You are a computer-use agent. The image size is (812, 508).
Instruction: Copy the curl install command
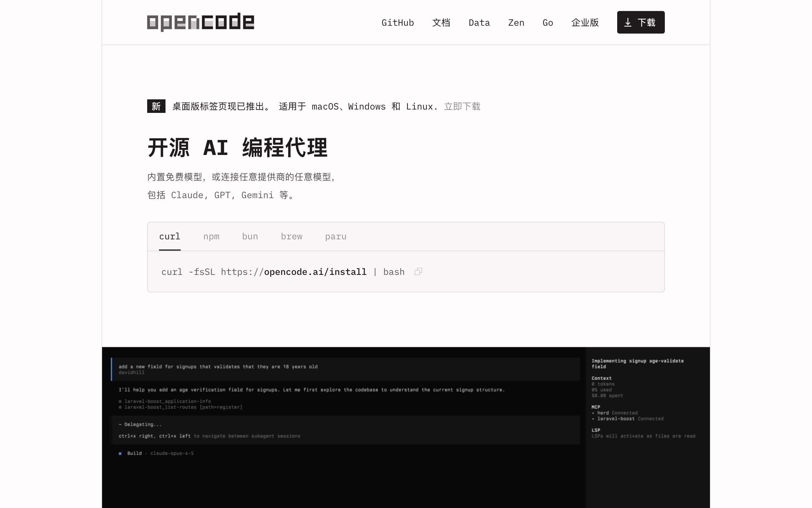418,271
